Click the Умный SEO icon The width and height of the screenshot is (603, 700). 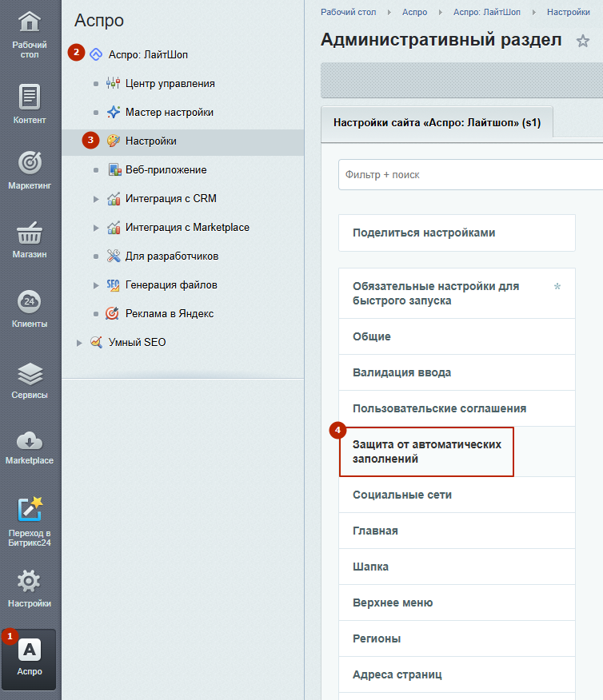click(96, 342)
